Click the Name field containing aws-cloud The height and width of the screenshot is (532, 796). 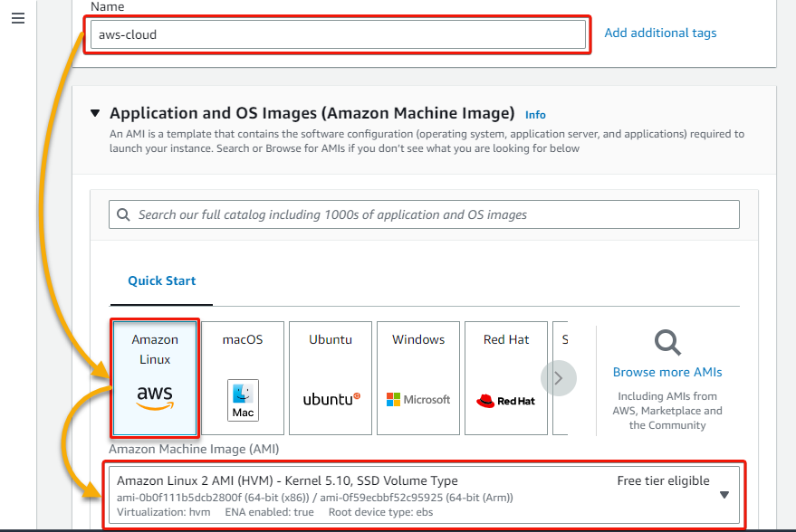[x=338, y=34]
